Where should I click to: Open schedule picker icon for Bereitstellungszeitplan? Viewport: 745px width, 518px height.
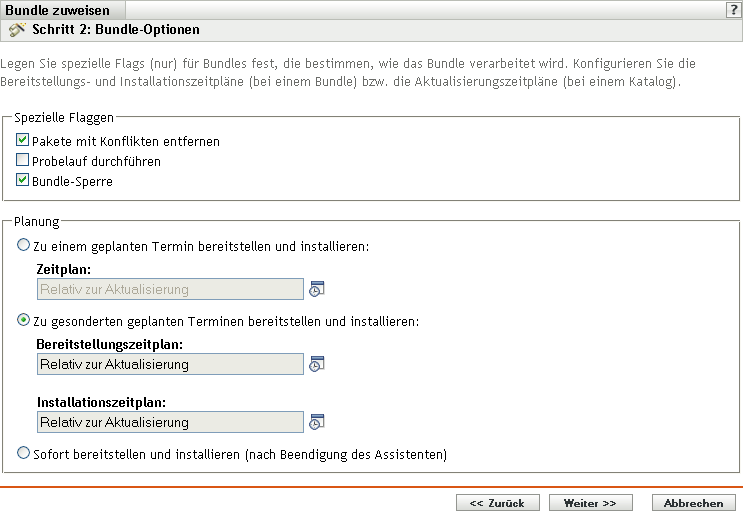point(317,364)
